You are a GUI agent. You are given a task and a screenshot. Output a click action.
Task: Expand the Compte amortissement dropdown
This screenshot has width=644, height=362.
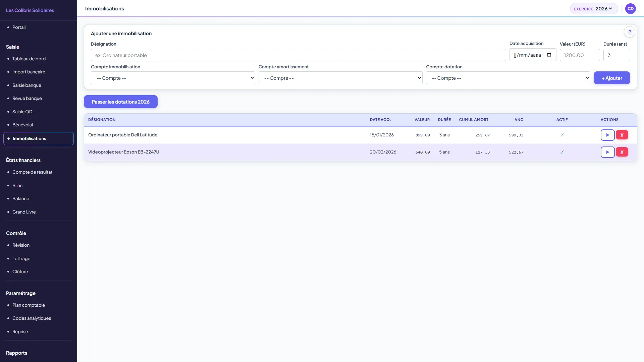click(x=340, y=78)
